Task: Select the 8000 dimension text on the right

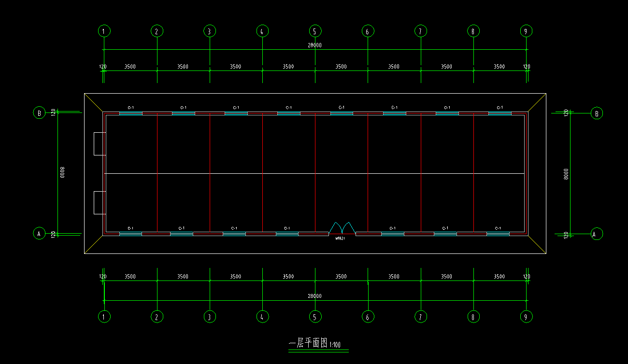Action: (x=566, y=174)
